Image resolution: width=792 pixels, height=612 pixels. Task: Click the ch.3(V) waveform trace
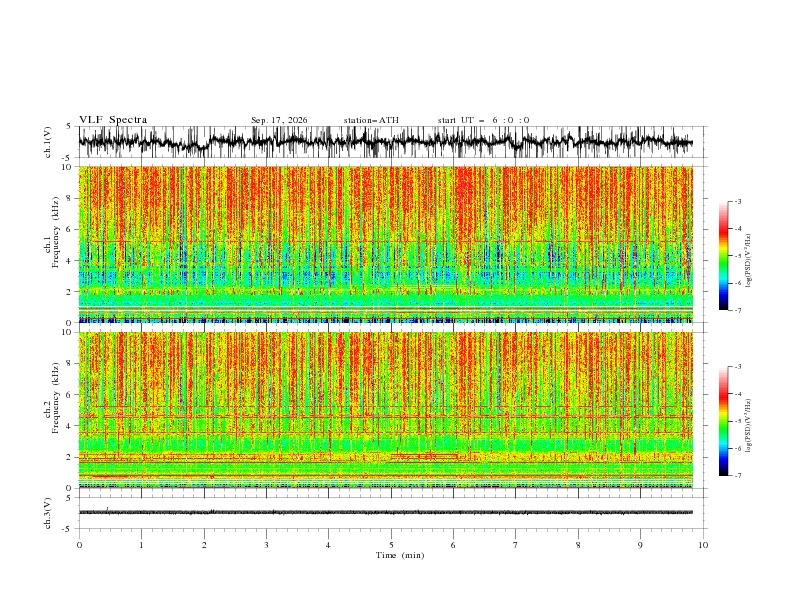(x=385, y=512)
